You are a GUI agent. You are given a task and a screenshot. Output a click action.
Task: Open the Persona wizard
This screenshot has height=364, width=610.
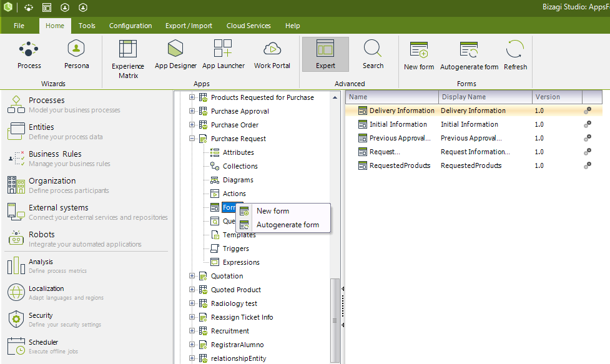(x=76, y=55)
